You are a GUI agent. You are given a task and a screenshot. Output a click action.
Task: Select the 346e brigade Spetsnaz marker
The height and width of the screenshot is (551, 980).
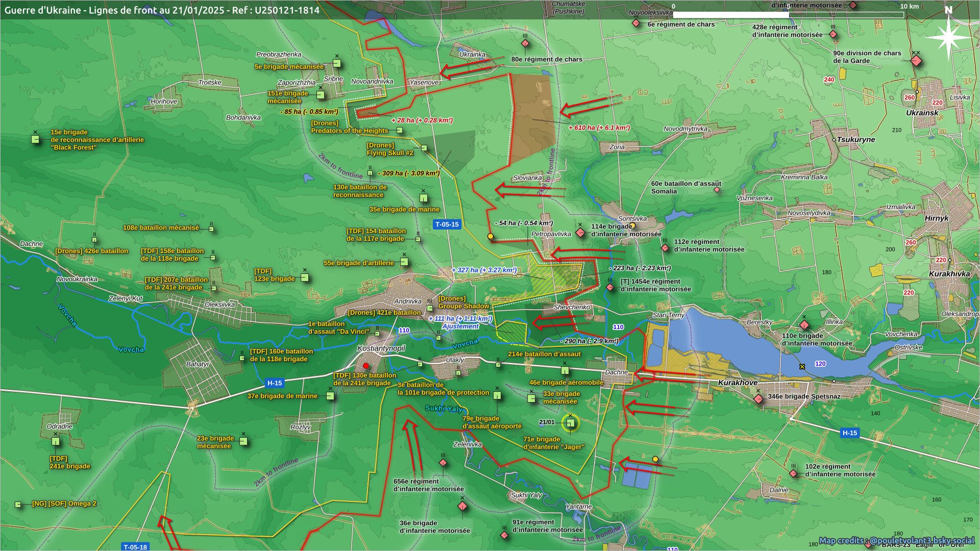click(x=758, y=398)
